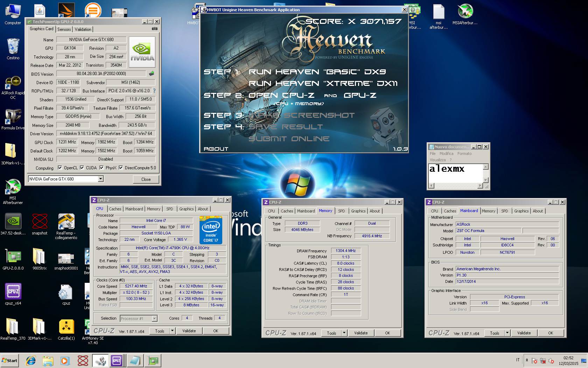The width and height of the screenshot is (588, 368).
Task: Switch to CPU-Z purple taskbar icon
Action: coord(117,360)
